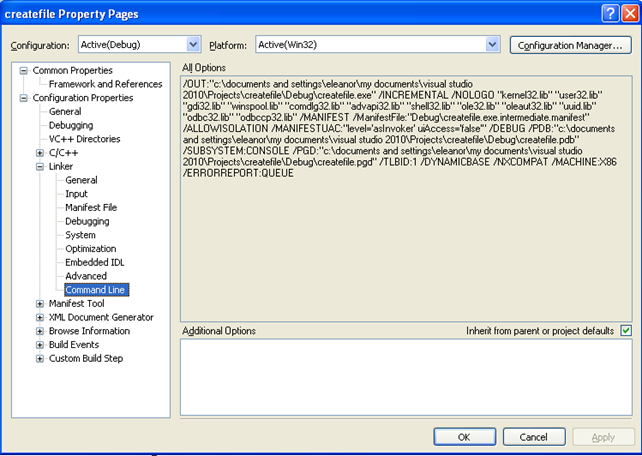The height and width of the screenshot is (456, 642).
Task: Select Linker Manifest File item
Action: 91,207
